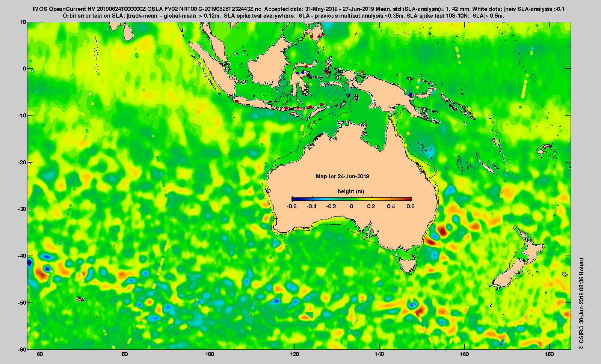Screen dimensions: 601x364
Task: Click the -0.6 colorbar tick label
Action: pos(292,206)
